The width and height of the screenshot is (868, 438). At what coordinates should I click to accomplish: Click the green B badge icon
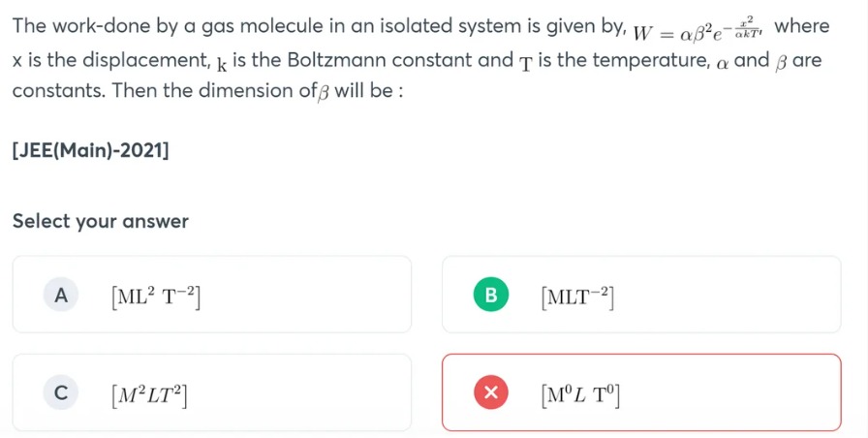pos(490,295)
